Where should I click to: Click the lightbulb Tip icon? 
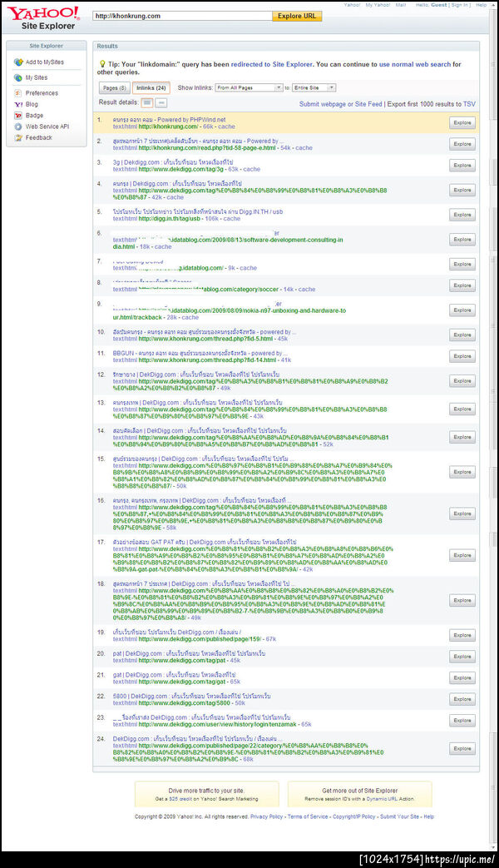pyautogui.click(x=101, y=64)
